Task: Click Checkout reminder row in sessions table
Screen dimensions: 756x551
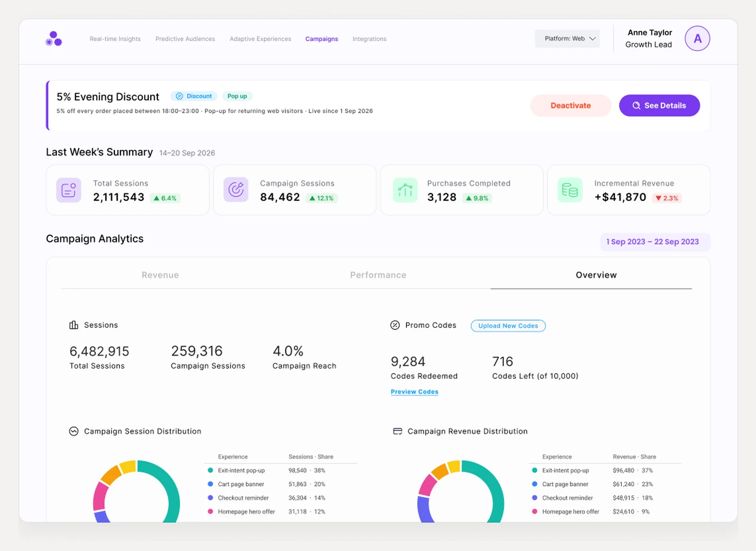Action: (x=282, y=498)
